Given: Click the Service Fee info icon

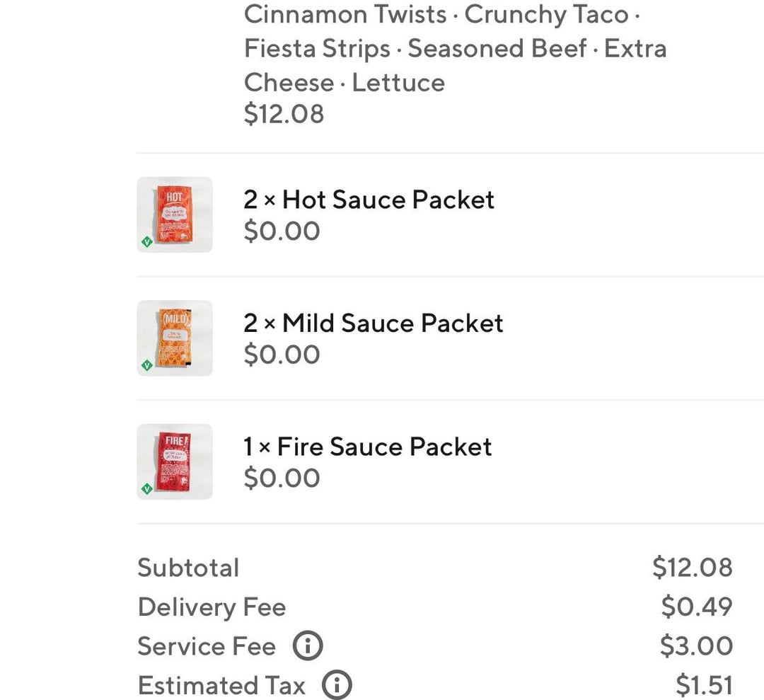Looking at the screenshot, I should [308, 646].
